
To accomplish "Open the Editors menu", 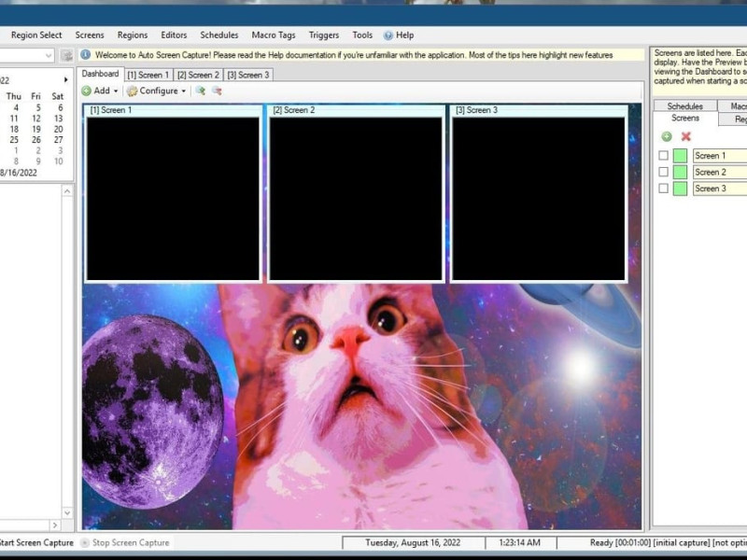I will [x=174, y=35].
